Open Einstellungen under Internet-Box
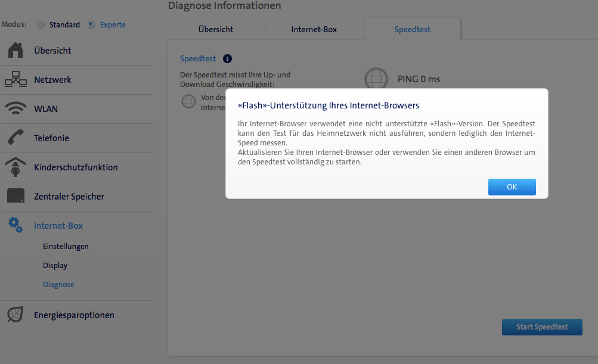The width and height of the screenshot is (598, 364). tap(66, 246)
